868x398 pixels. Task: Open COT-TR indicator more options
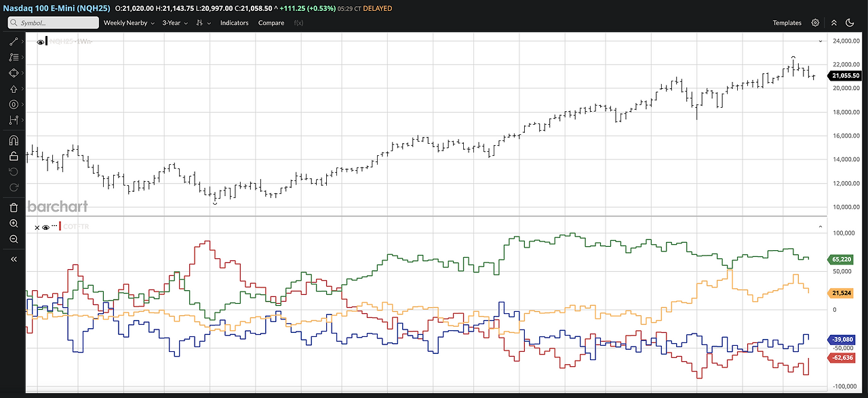(x=54, y=226)
